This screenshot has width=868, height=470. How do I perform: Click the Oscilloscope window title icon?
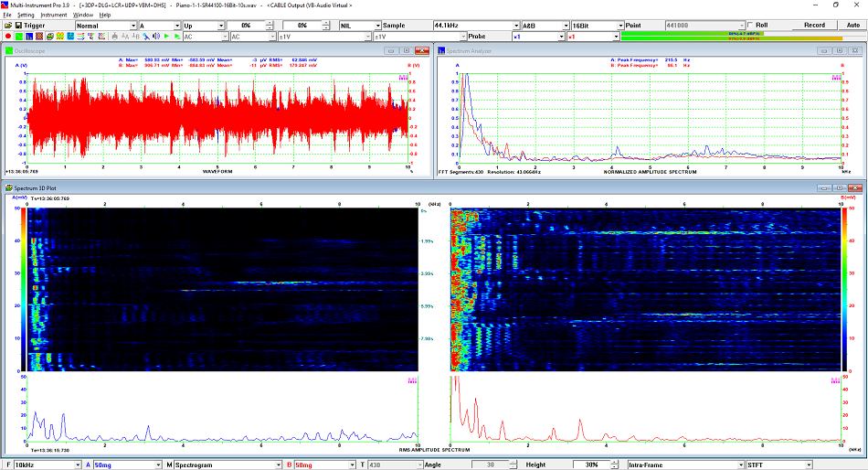(9, 50)
